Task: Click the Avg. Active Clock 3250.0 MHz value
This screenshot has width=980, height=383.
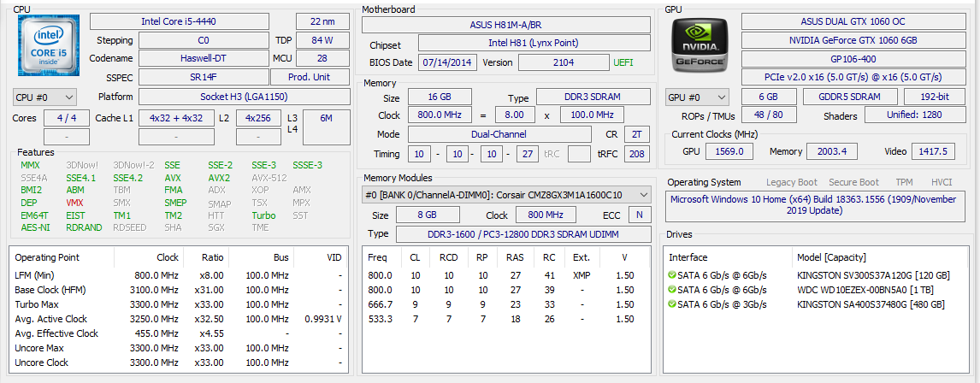Action: coord(156,319)
